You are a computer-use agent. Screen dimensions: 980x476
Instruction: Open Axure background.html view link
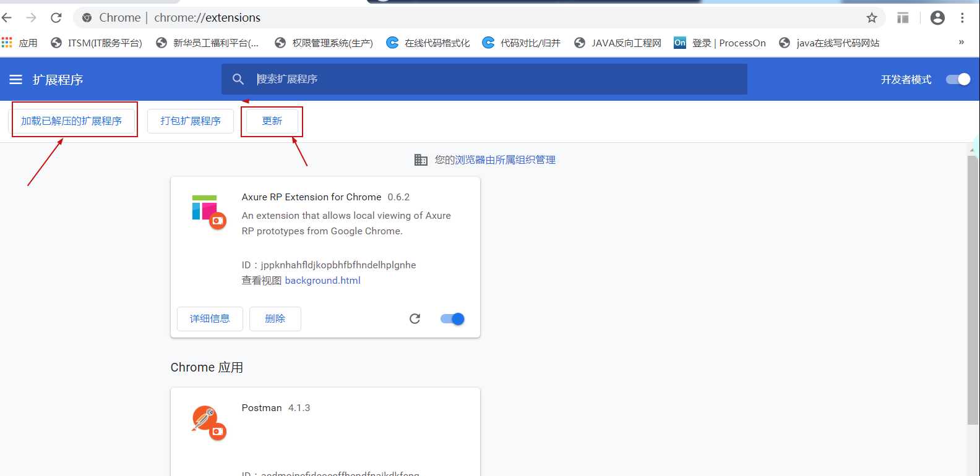[322, 281]
